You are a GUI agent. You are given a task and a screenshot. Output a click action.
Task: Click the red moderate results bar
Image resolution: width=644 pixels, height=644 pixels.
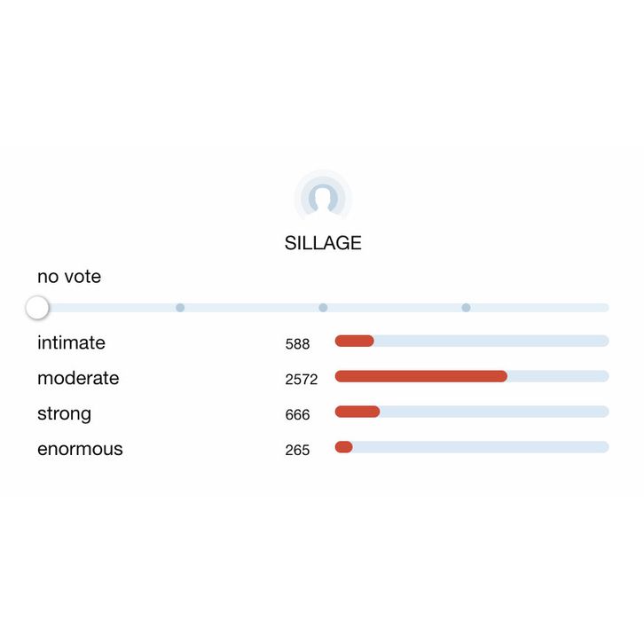[420, 376]
